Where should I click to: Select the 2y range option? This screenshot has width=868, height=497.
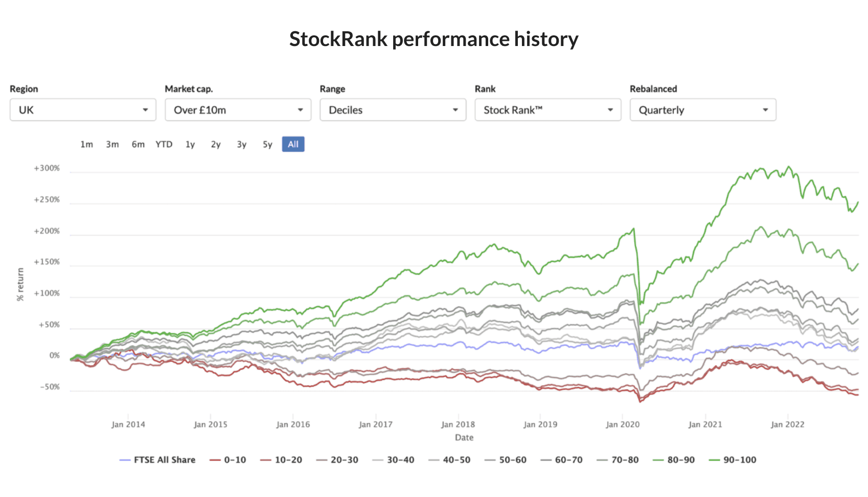tap(215, 144)
